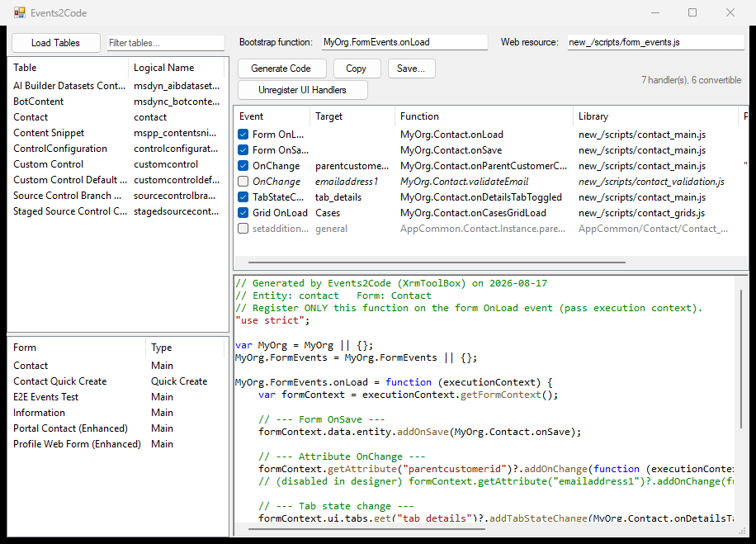
Task: Select the Custom Control table row
Action: point(117,164)
